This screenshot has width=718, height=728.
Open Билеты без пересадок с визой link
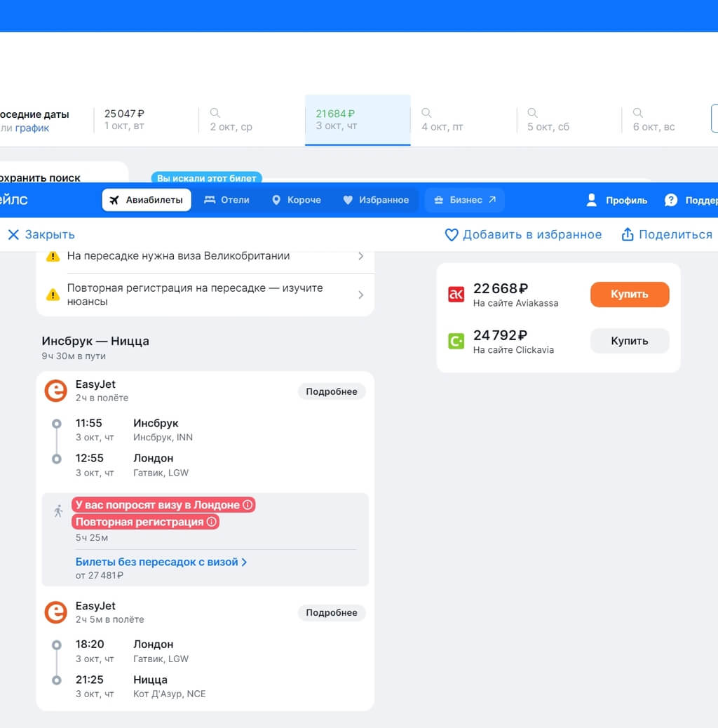point(161,562)
